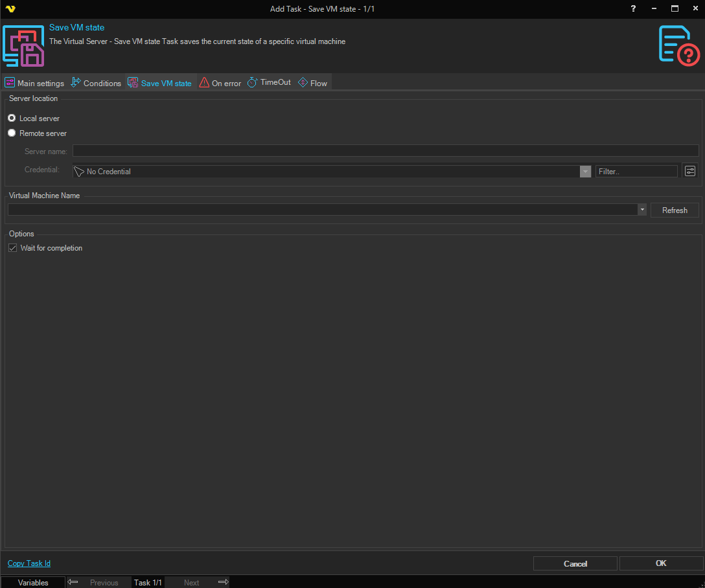This screenshot has width=705, height=588.
Task: Select the Local server radio button
Action: click(12, 119)
